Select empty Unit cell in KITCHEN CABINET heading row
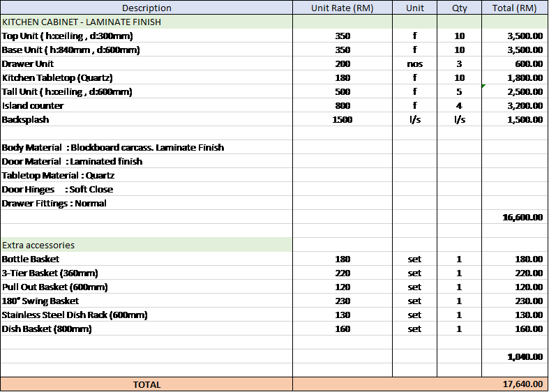This screenshot has height=392, width=549. point(414,22)
